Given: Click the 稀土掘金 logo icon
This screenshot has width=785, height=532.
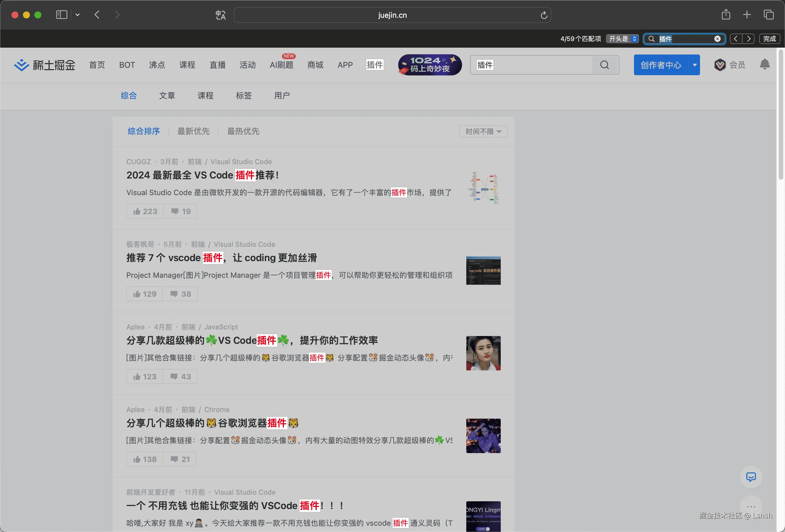Looking at the screenshot, I should pyautogui.click(x=21, y=65).
